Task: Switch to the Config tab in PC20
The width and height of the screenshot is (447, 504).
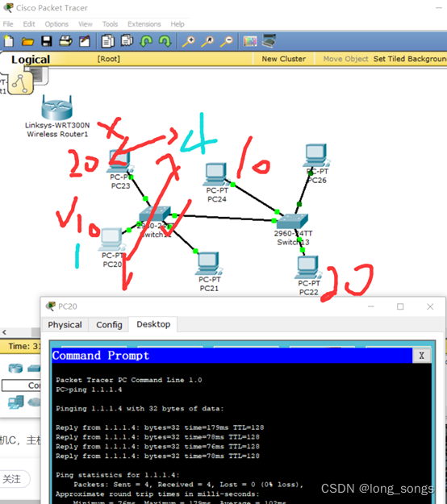Action: 109,325
